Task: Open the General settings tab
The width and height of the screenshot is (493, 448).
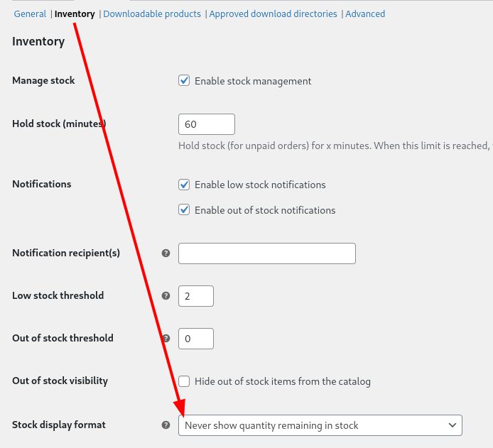Action: click(30, 13)
